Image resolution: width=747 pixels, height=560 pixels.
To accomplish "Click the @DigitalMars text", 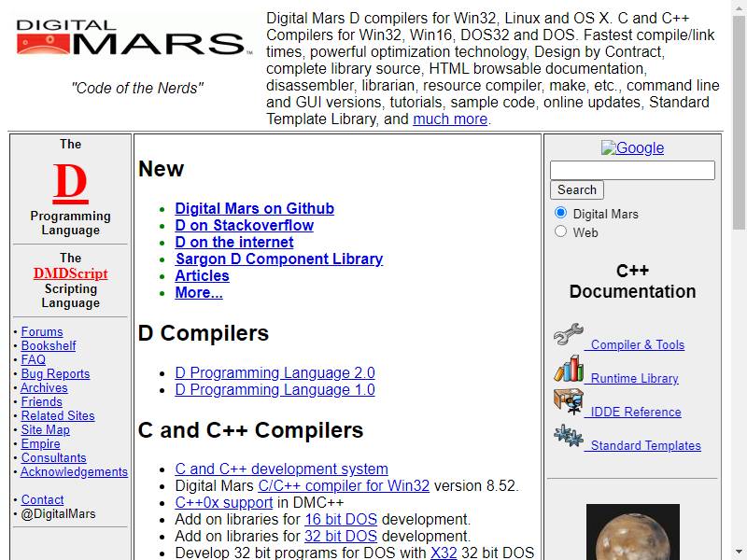I will pos(58,514).
